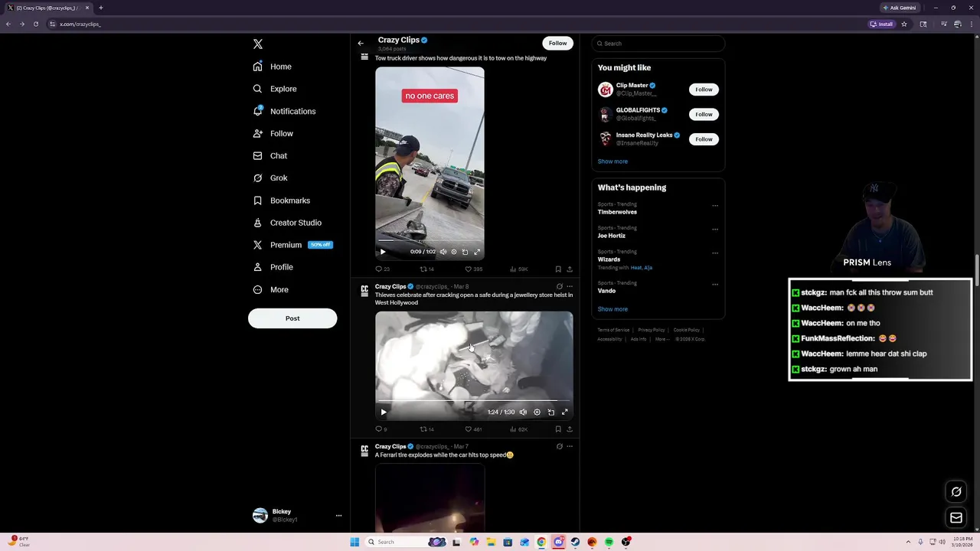Open options for Wizards trend

715,253
